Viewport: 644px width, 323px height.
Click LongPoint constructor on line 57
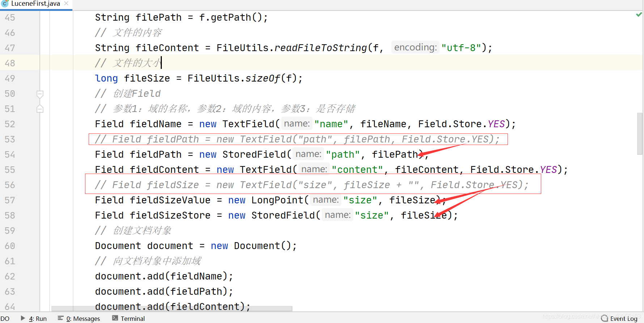pyautogui.click(x=277, y=200)
